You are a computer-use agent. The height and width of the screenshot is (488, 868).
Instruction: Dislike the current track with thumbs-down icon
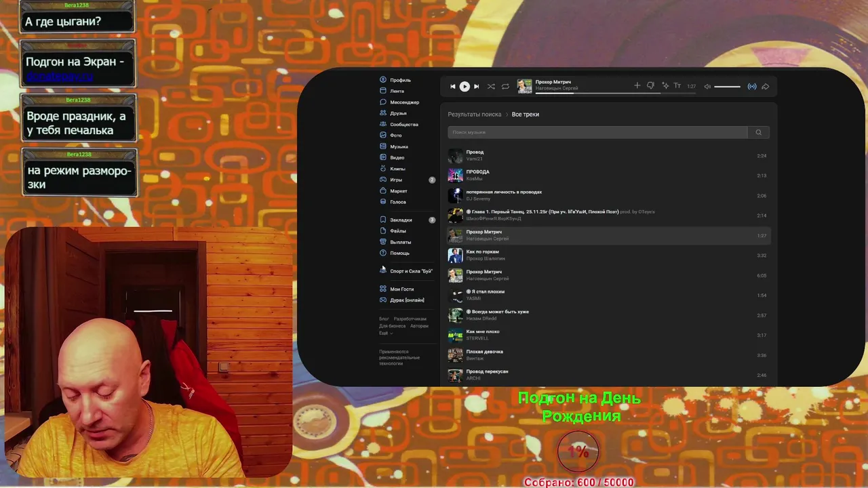(x=650, y=85)
